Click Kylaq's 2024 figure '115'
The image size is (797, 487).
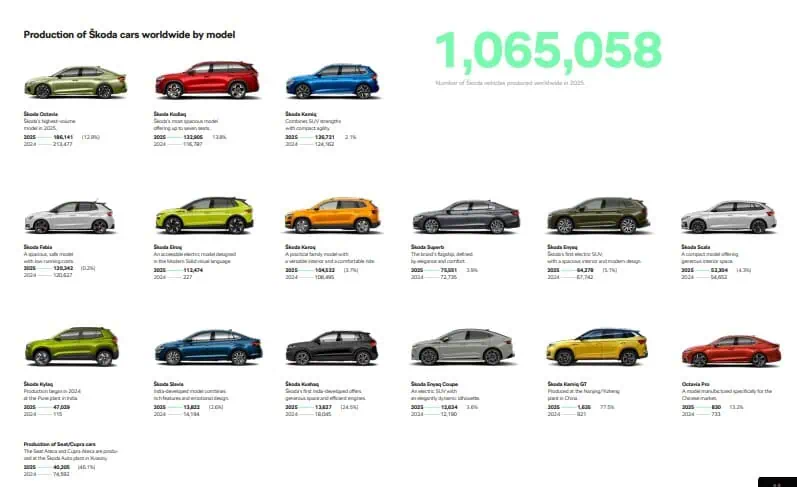click(57, 414)
